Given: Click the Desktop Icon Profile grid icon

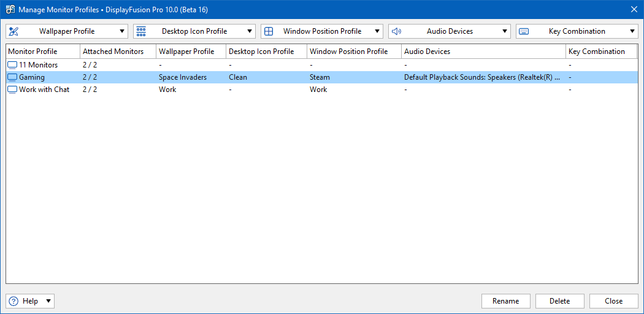Looking at the screenshot, I should (141, 31).
